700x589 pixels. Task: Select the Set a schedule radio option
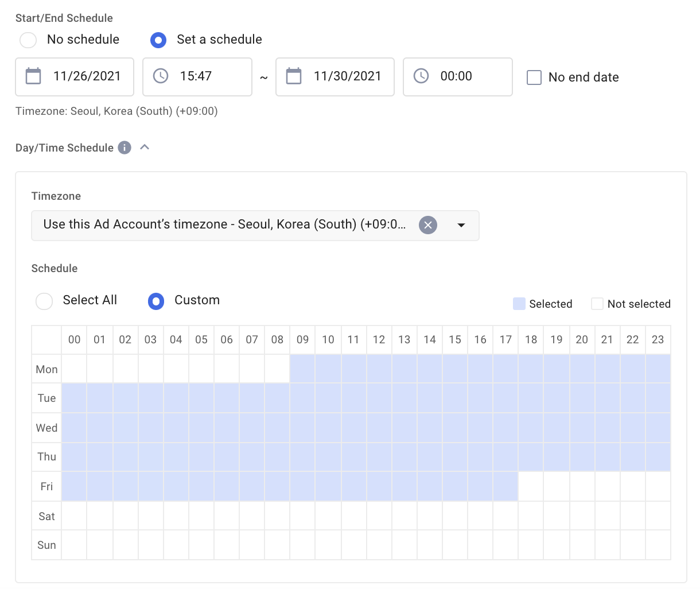coord(158,40)
